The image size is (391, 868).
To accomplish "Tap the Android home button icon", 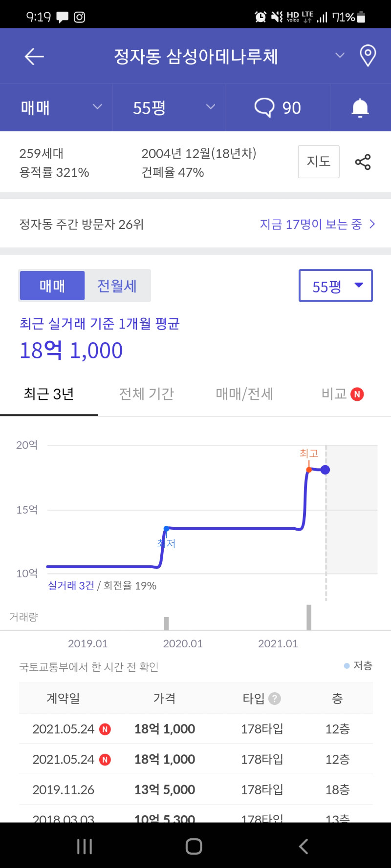I will coord(194,846).
